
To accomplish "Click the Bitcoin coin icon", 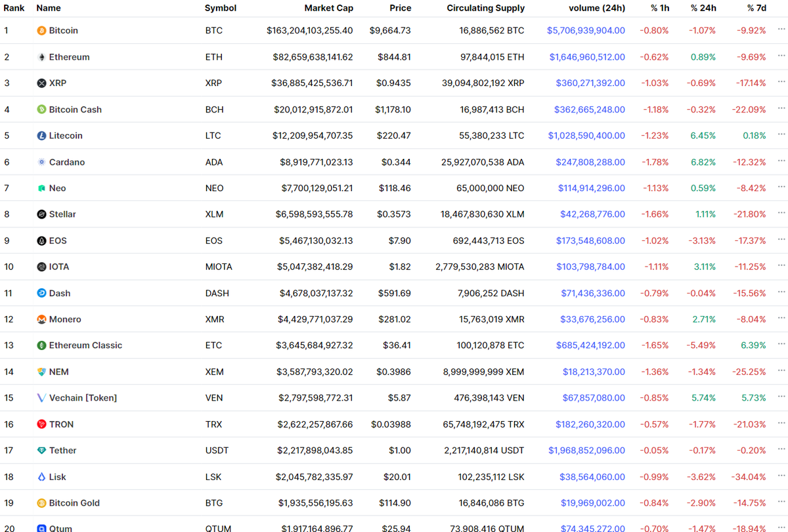I will [x=41, y=31].
